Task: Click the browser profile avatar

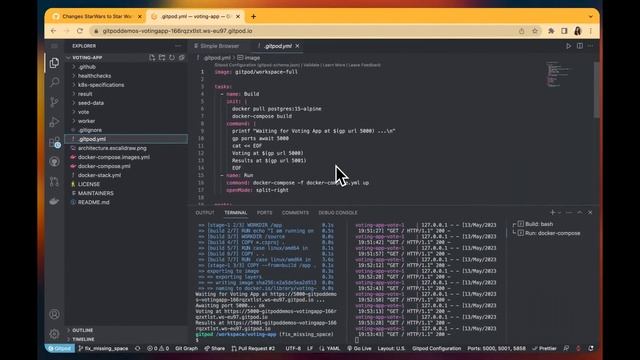Action: (x=578, y=31)
